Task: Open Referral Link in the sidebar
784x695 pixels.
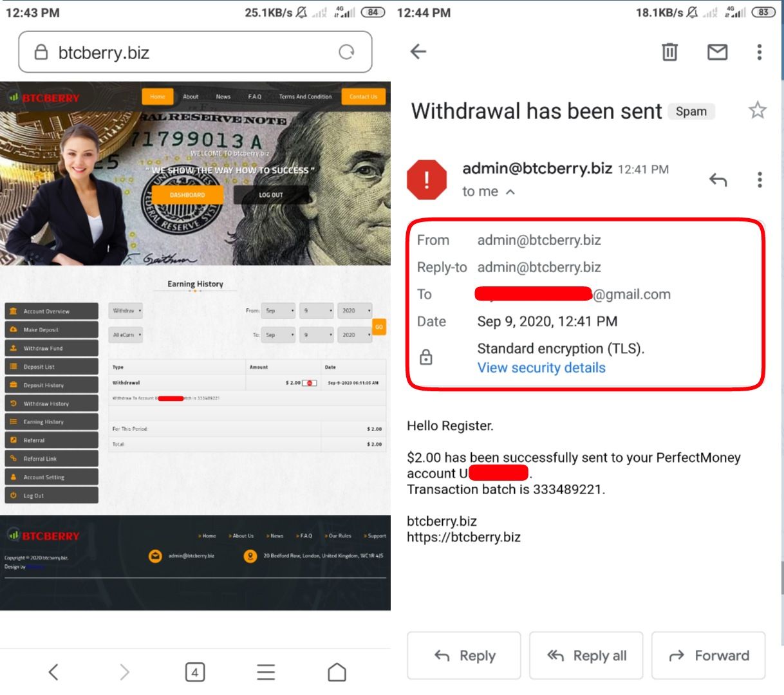Action: [51, 459]
